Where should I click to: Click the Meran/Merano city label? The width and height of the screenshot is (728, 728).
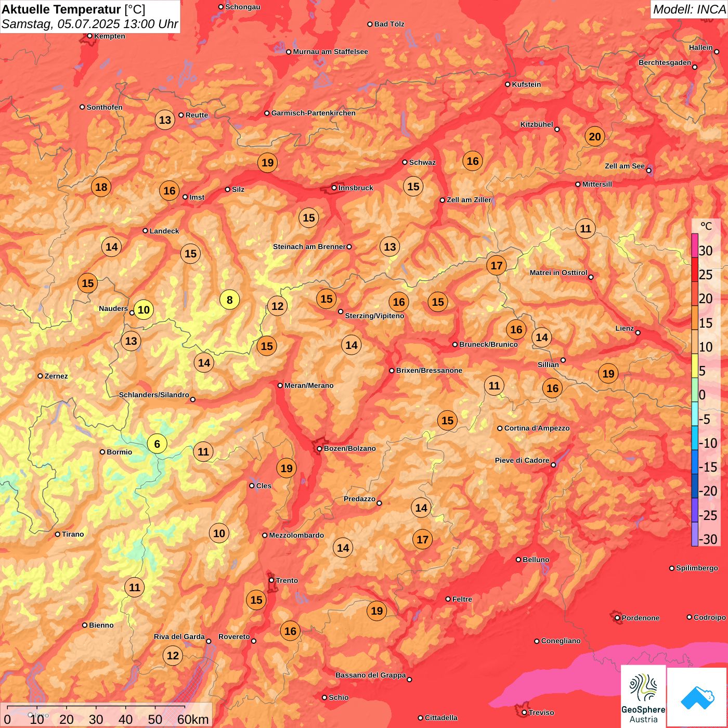pyautogui.click(x=309, y=385)
